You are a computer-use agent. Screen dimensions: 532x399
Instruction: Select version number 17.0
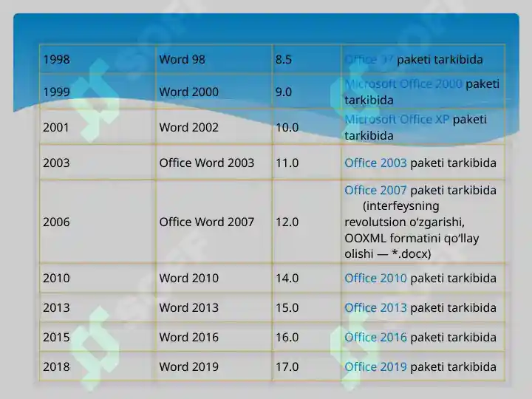(287, 366)
